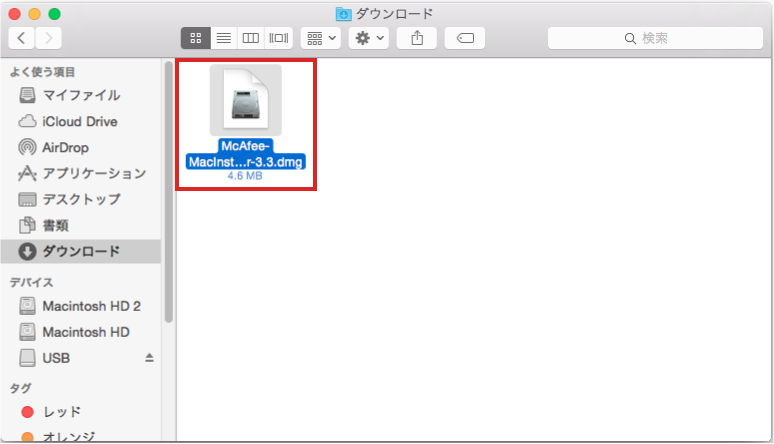Open 書類 in the sidebar
The height and width of the screenshot is (444, 774).
80,225
